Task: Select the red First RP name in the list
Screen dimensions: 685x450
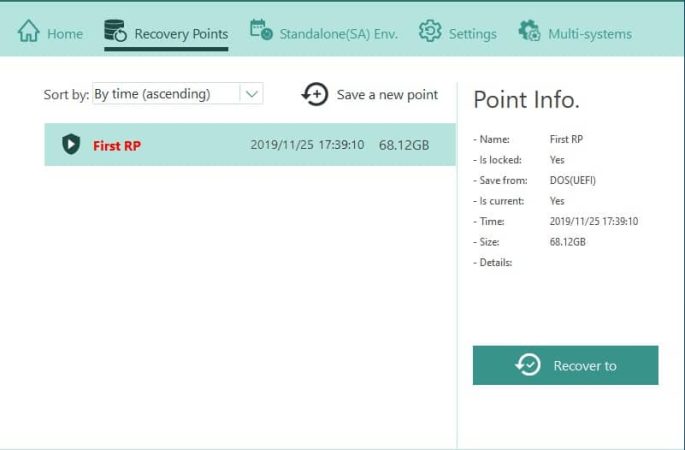Action: click(x=117, y=146)
